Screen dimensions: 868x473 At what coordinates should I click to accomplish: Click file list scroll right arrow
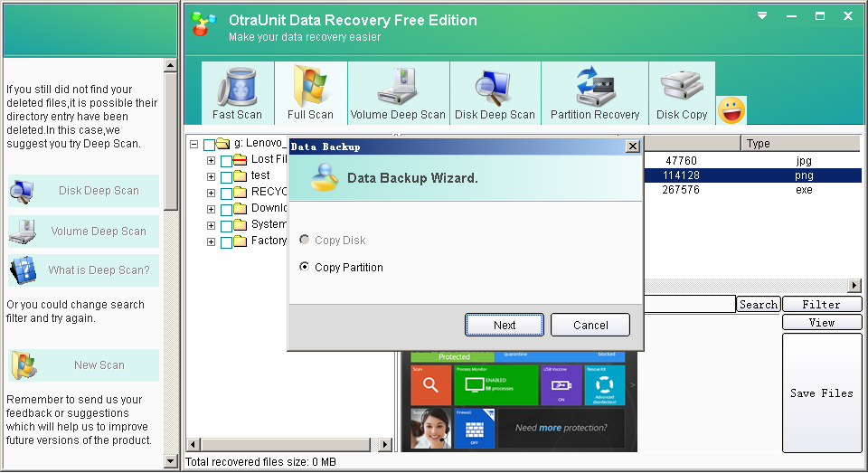pos(854,285)
